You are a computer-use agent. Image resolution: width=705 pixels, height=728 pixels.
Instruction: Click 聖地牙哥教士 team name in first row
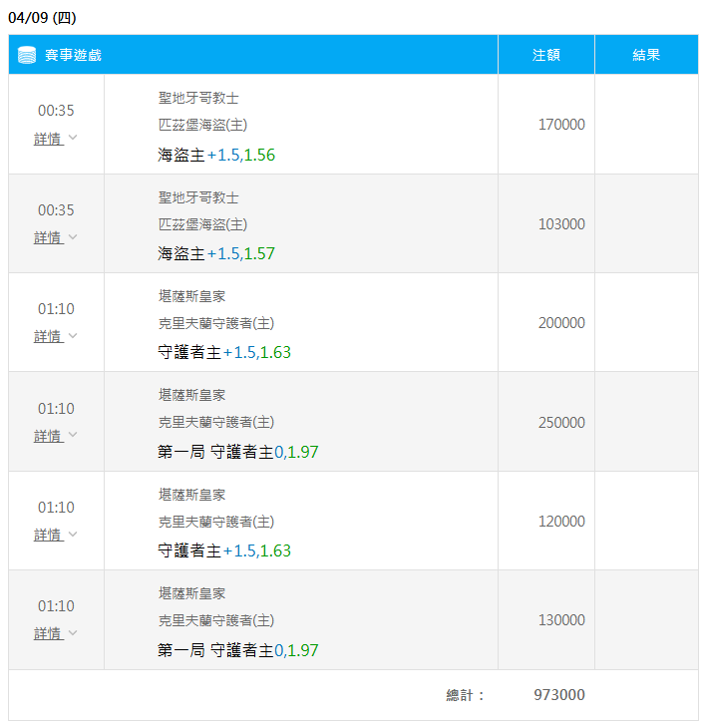click(x=198, y=98)
